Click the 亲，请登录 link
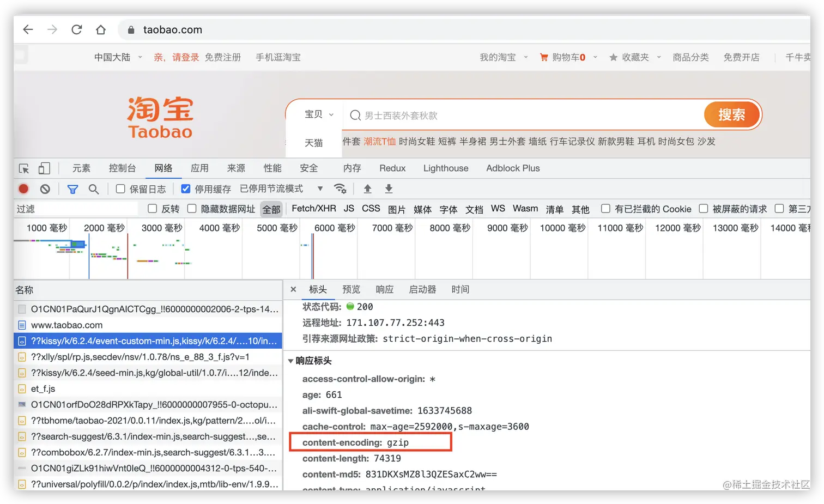Screen dimensions: 824x504 [177, 57]
